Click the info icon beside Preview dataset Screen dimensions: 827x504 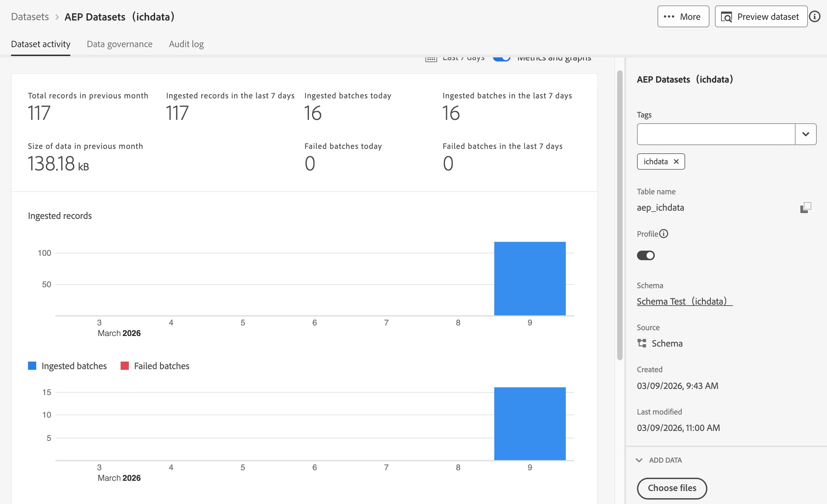point(815,16)
